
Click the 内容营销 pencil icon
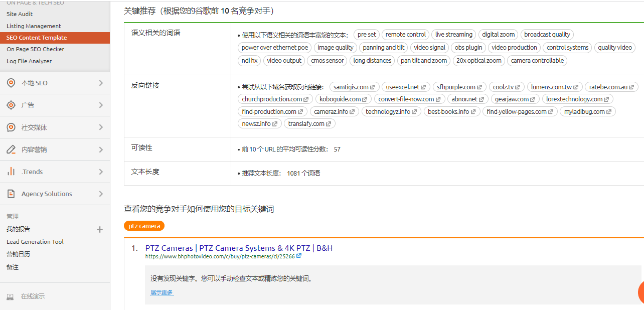[x=11, y=149]
